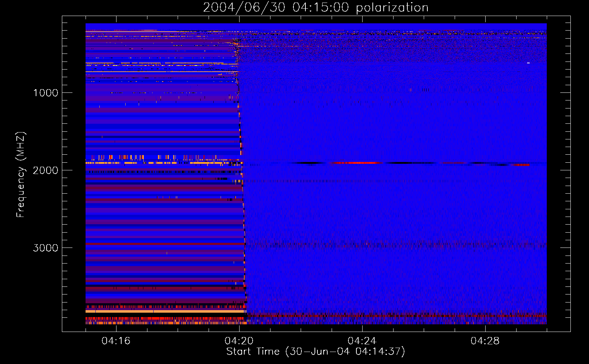Click the 04:16 time tick label
The image size is (589, 364).
(116, 341)
